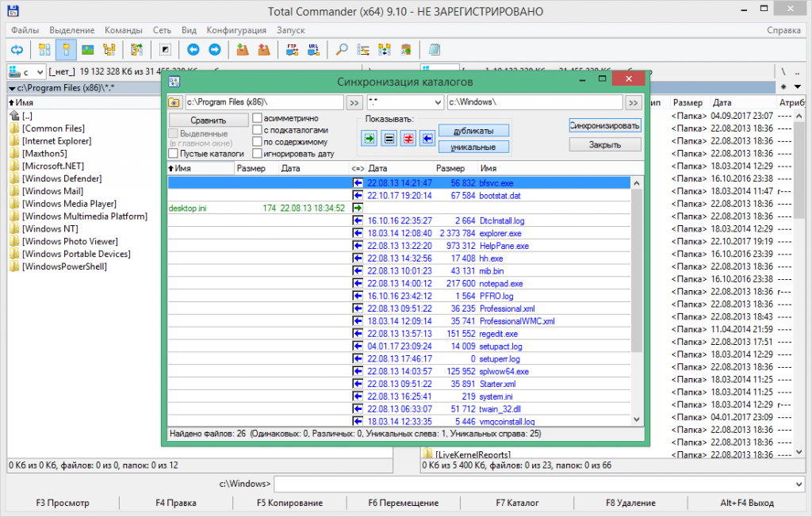Image resolution: width=812 pixels, height=517 pixels.
Task: Open the Справка menu
Action: pyautogui.click(x=783, y=30)
